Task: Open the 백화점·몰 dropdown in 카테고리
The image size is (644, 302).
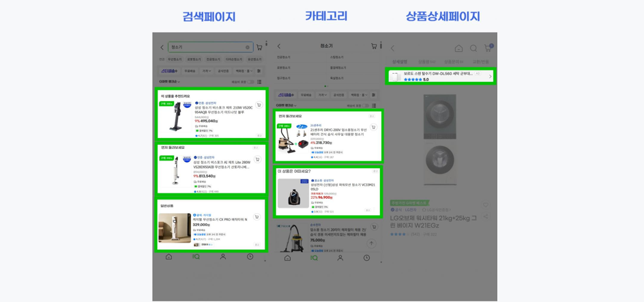Action: pyautogui.click(x=358, y=95)
